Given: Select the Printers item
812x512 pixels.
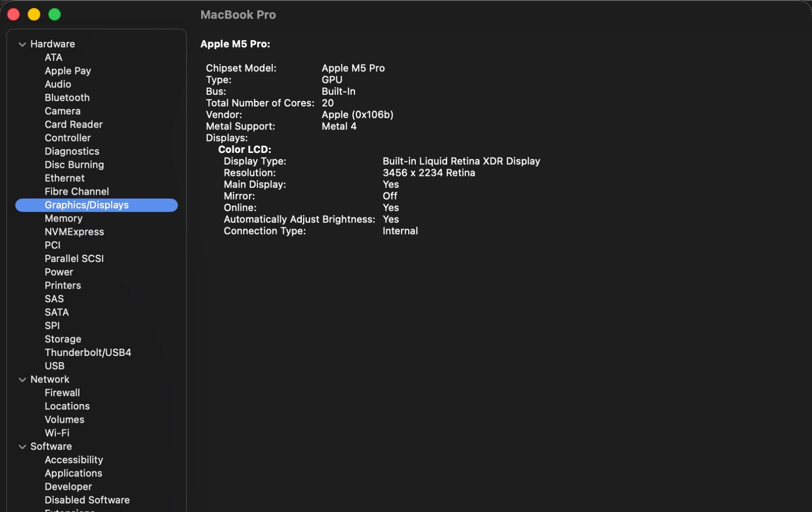Looking at the screenshot, I should pos(63,286).
